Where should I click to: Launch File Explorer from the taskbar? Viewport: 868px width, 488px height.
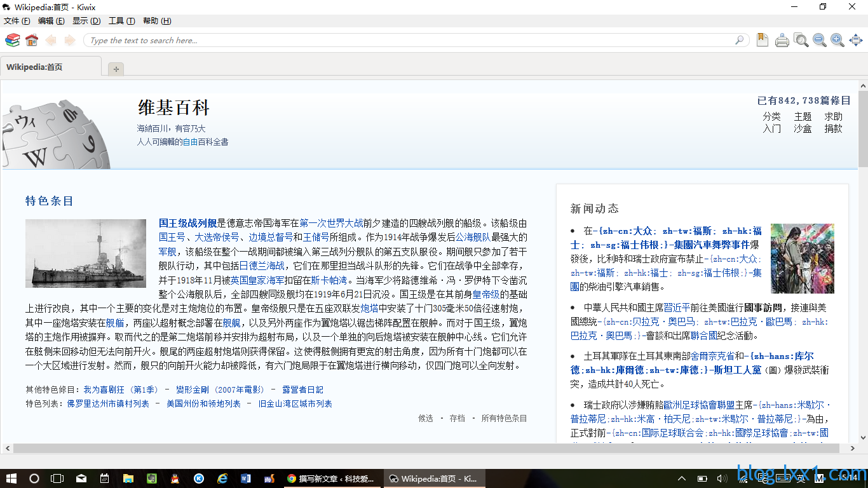(x=128, y=478)
